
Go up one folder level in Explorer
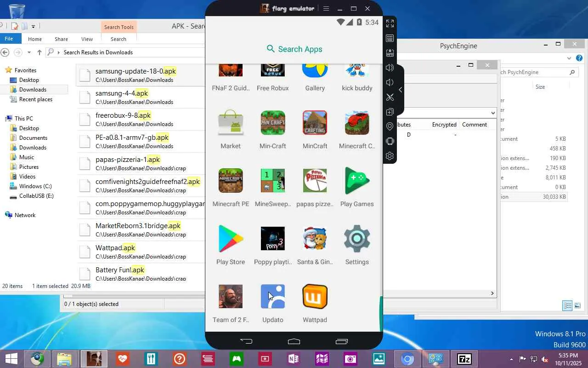tap(40, 52)
